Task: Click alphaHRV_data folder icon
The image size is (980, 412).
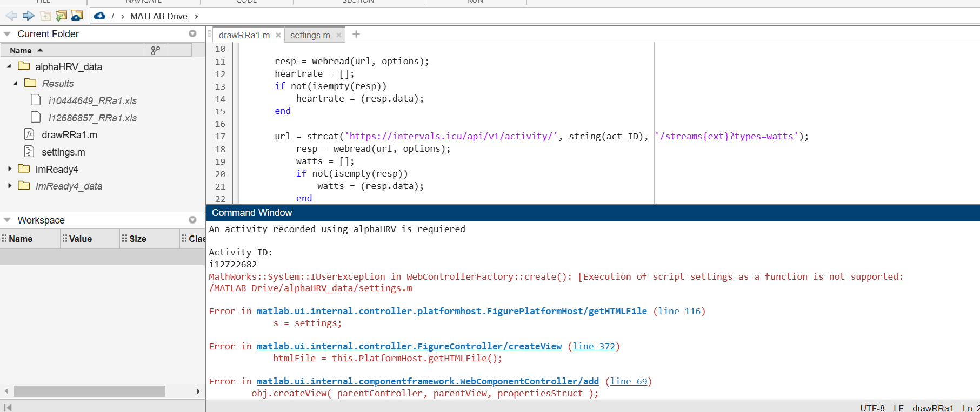Action: [x=24, y=66]
